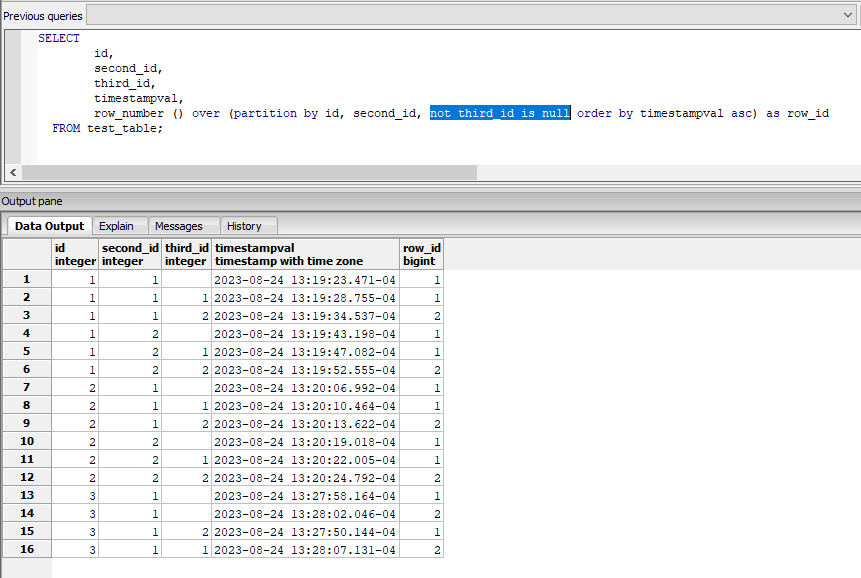Click the editor's scroll-left arrow

tap(13, 172)
